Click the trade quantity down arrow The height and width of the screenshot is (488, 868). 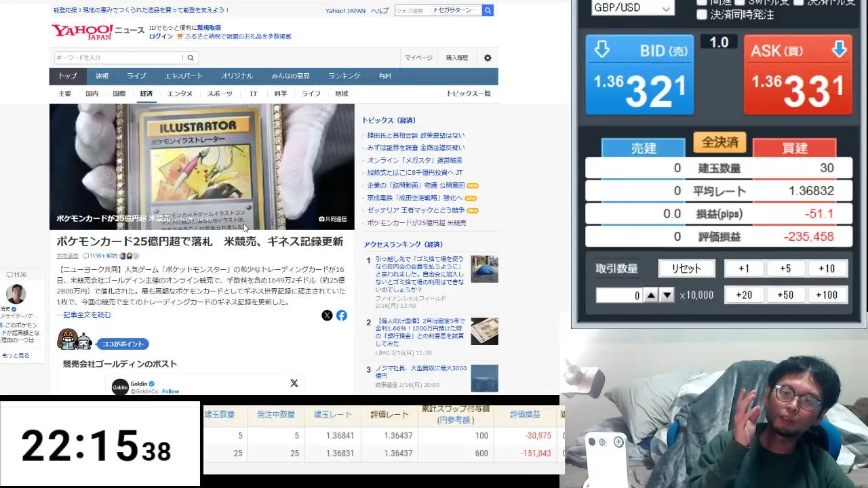pyautogui.click(x=667, y=296)
